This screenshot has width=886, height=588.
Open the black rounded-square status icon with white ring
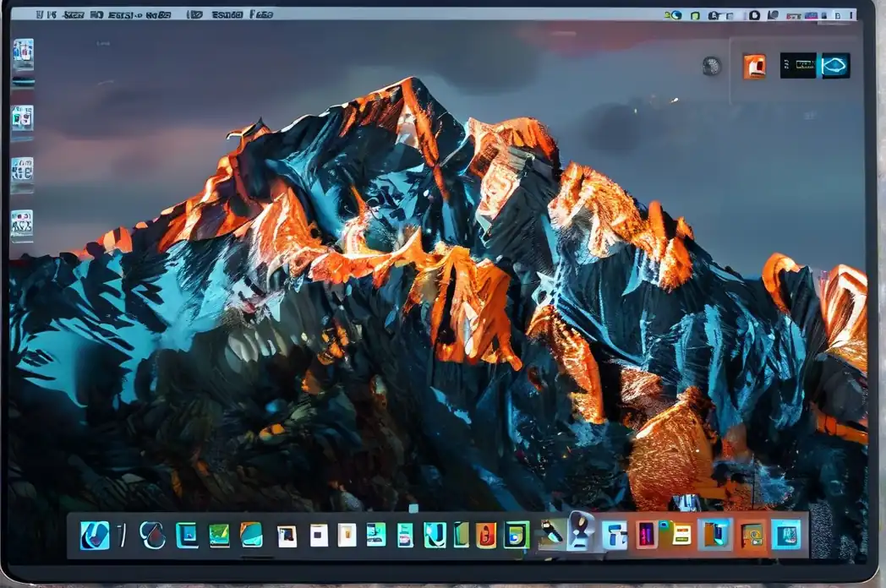point(754,15)
